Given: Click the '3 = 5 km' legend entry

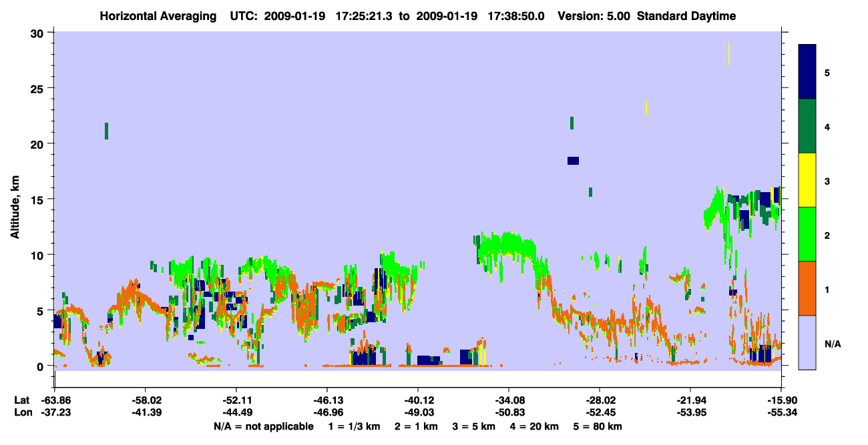Looking at the screenshot, I should [473, 426].
